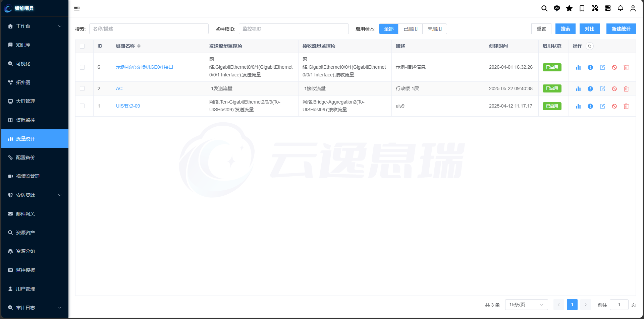This screenshot has height=319, width=644.
Task: Open the AC link name
Action: pos(119,88)
